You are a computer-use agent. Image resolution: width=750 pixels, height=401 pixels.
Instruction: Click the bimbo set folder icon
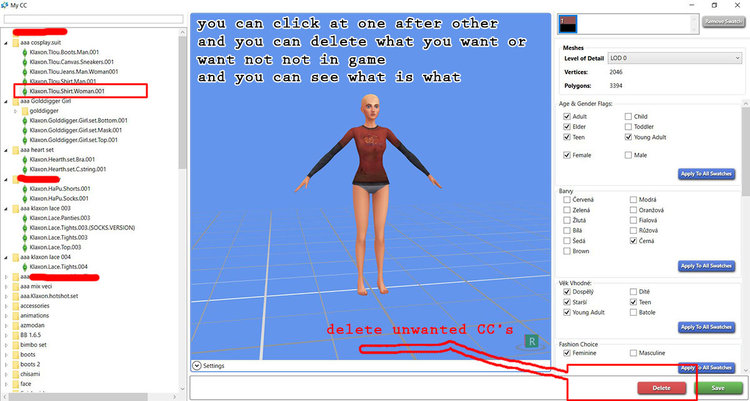click(15, 345)
